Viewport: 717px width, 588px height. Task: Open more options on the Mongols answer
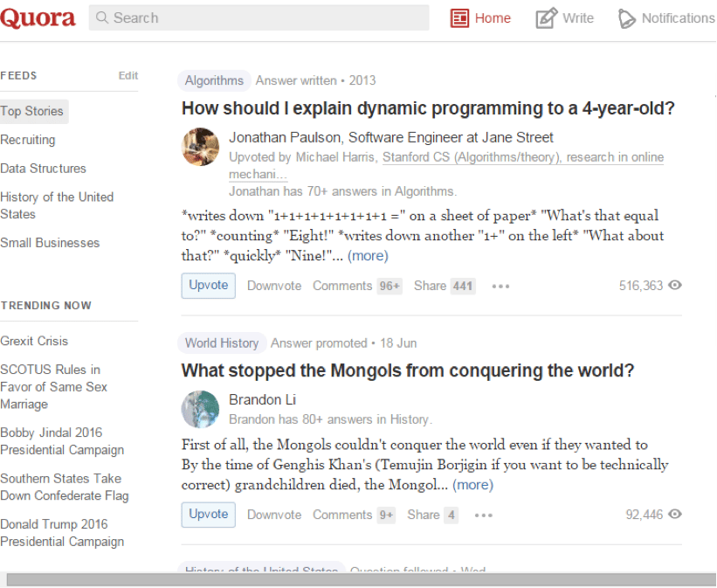point(483,515)
